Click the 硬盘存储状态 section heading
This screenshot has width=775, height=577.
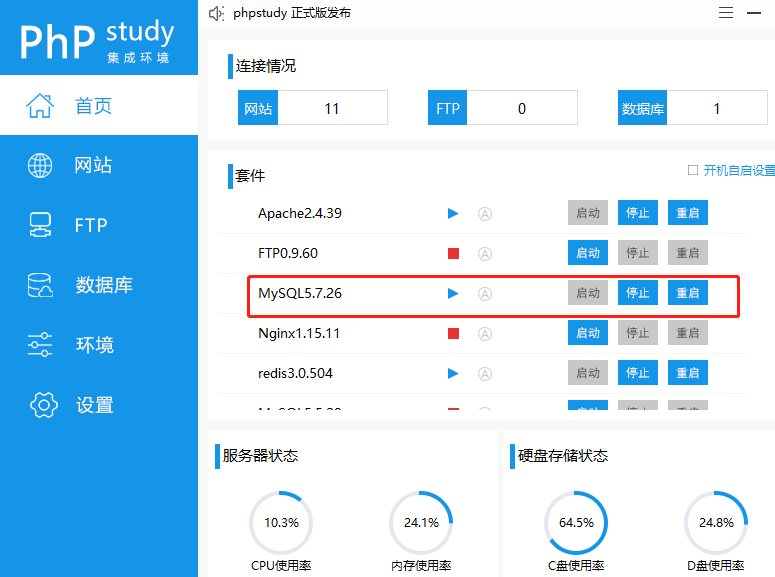click(562, 455)
